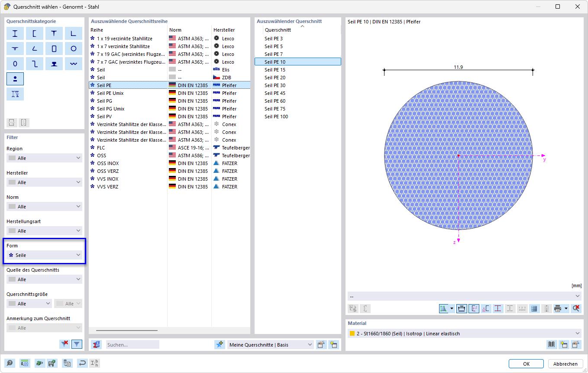Sort by the Reihe column header
The width and height of the screenshot is (588, 373).
click(128, 30)
